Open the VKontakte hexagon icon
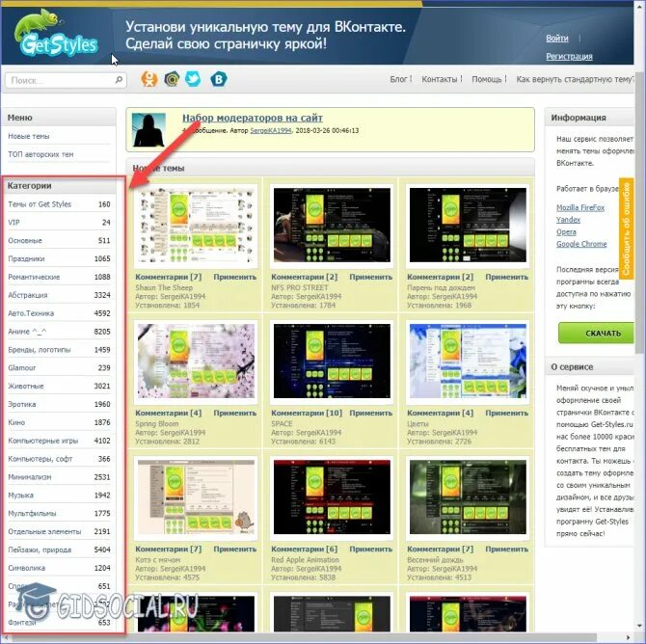This screenshot has width=646, height=644. pyautogui.click(x=219, y=79)
